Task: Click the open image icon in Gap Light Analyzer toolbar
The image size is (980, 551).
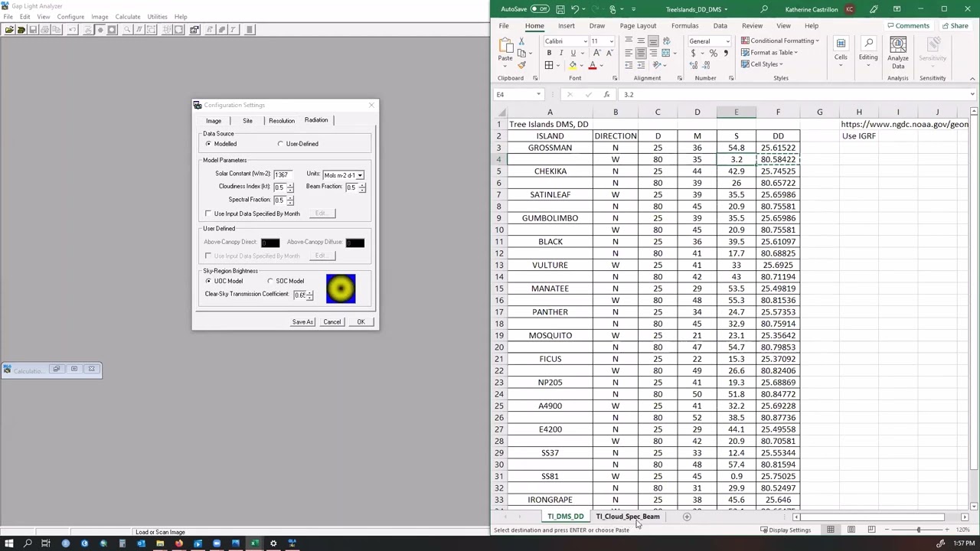Action: [9, 30]
